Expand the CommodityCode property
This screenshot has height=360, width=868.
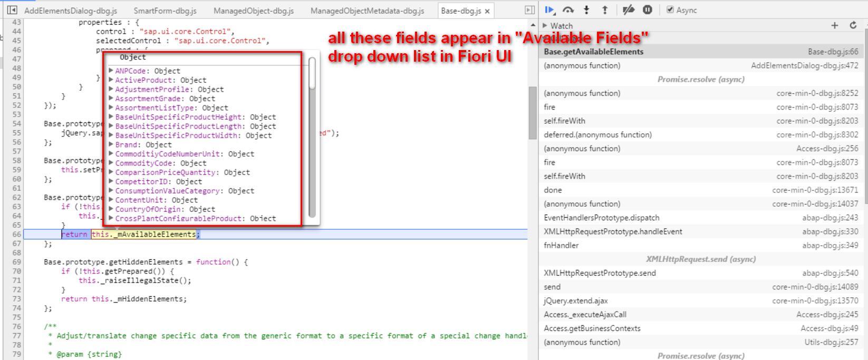click(x=111, y=163)
